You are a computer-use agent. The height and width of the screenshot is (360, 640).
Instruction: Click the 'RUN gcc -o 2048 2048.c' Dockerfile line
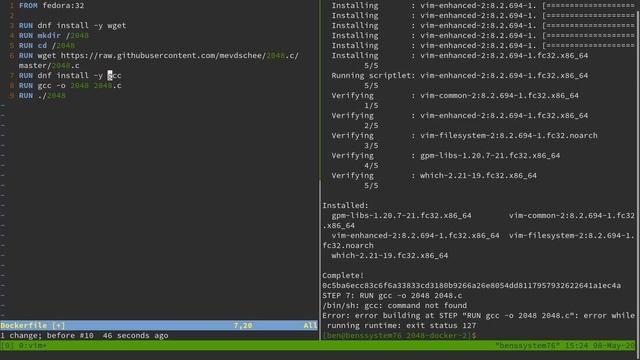coord(70,86)
